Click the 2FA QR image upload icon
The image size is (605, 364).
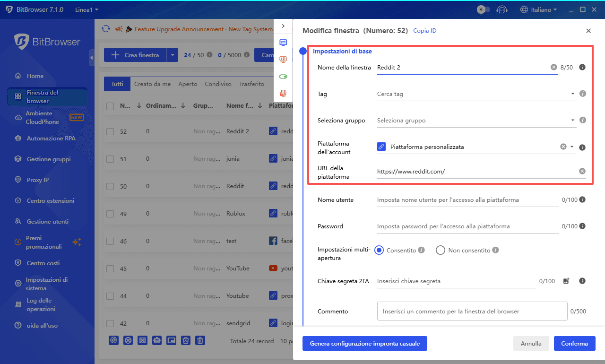(x=566, y=281)
